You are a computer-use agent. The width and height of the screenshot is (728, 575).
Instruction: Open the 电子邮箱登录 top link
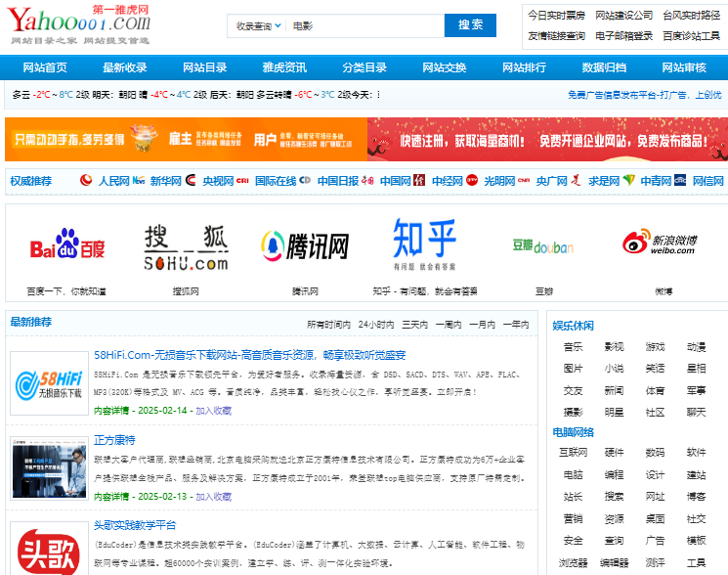pos(624,36)
